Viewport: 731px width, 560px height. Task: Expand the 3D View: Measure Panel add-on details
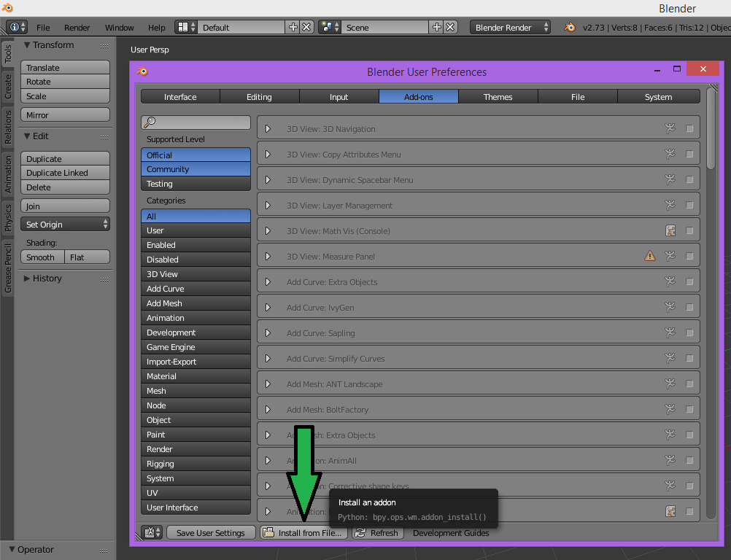coord(268,256)
